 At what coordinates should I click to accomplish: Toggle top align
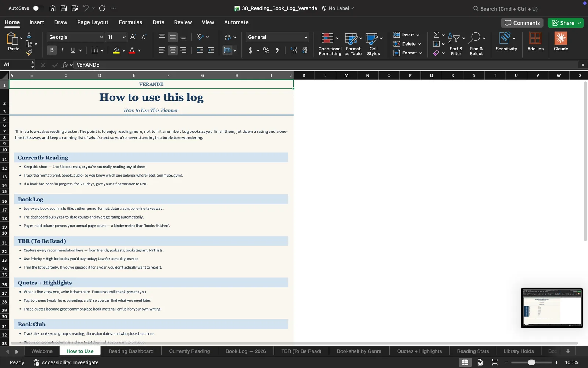(x=162, y=37)
